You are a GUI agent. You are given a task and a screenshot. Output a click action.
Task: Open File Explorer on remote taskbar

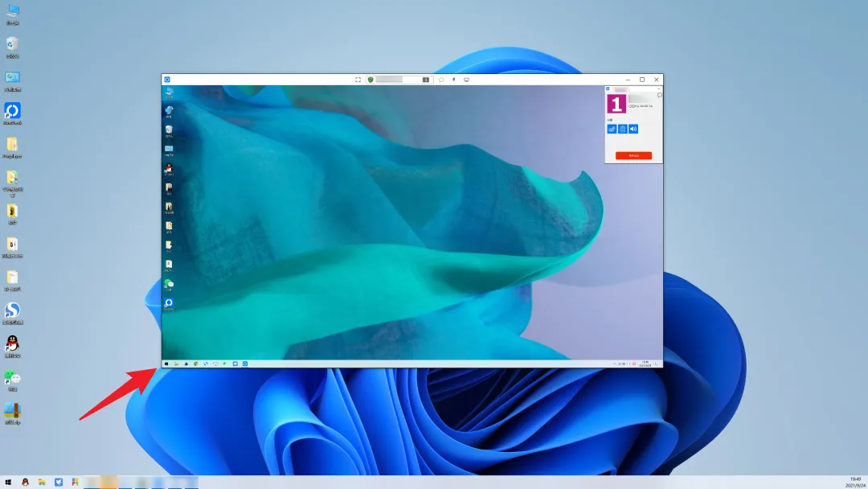coord(176,364)
